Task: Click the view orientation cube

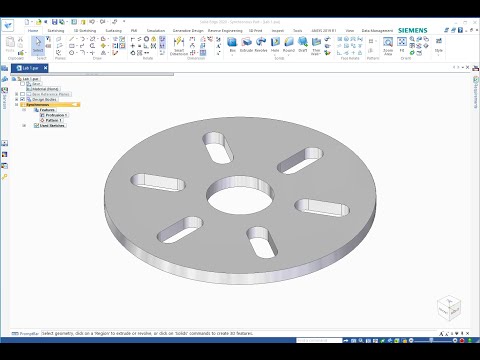Action: [x=449, y=309]
